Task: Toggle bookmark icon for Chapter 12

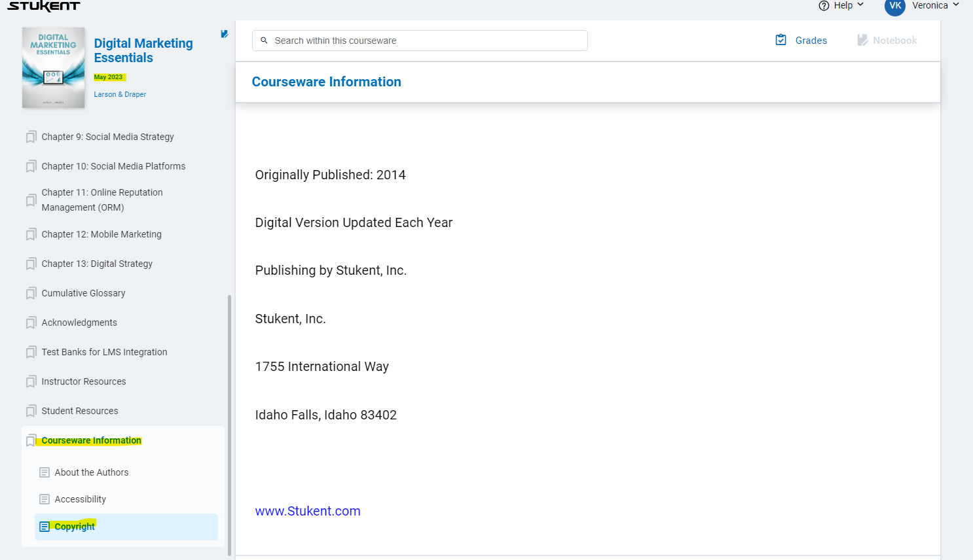Action: click(x=31, y=234)
